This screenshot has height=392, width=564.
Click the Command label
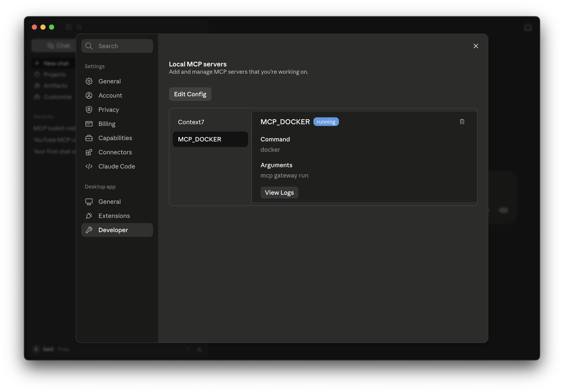coord(275,139)
